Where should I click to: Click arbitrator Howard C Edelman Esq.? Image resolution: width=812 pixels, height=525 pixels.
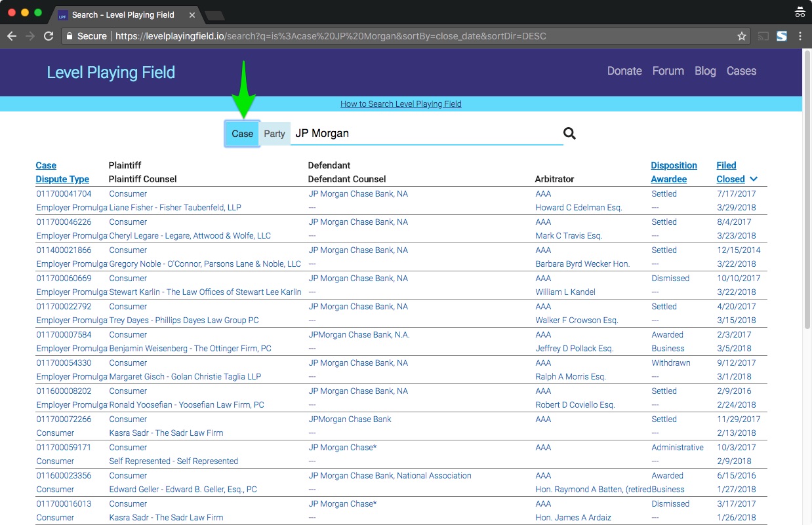click(x=579, y=208)
